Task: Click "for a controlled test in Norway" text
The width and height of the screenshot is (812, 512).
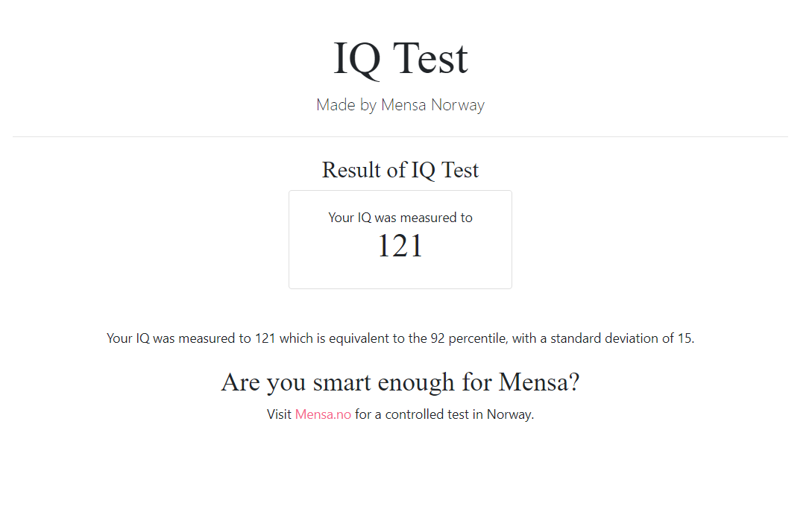Action: pyautogui.click(x=444, y=414)
